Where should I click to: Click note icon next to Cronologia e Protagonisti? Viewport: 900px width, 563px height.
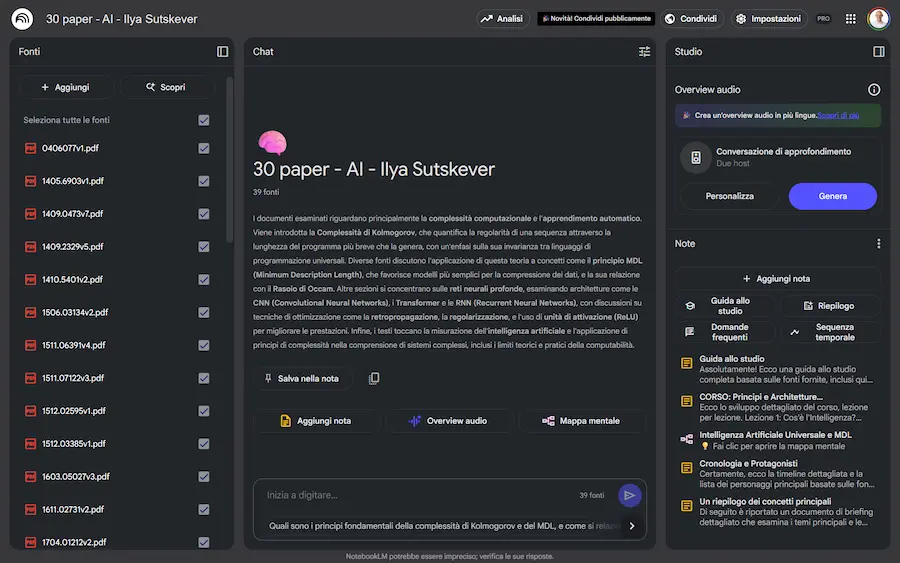(686, 468)
